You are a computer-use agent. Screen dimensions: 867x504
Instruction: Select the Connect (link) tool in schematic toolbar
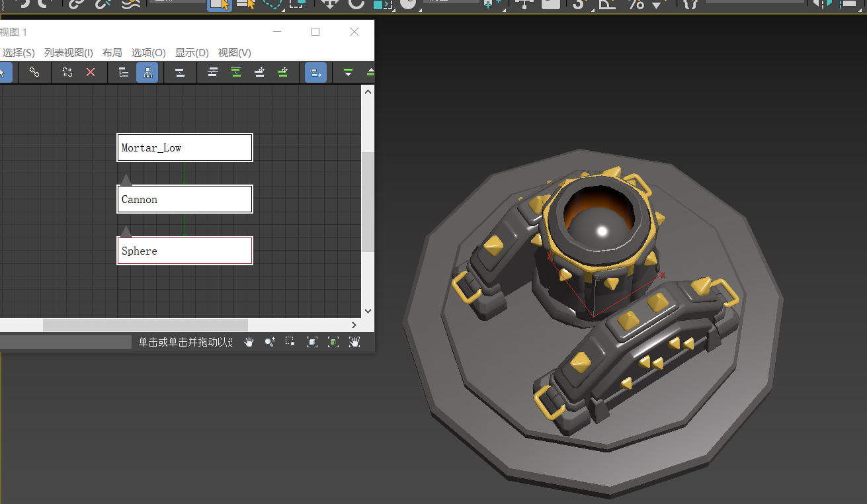tap(34, 73)
